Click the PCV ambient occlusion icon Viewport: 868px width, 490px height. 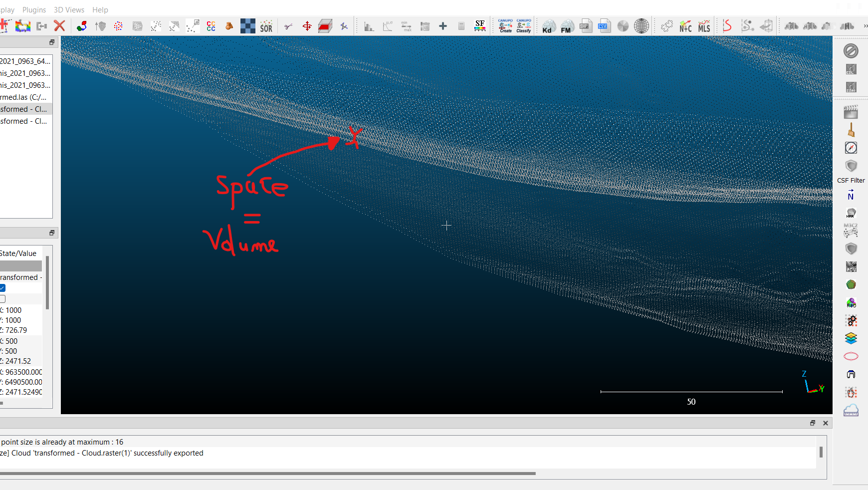pos(851,266)
